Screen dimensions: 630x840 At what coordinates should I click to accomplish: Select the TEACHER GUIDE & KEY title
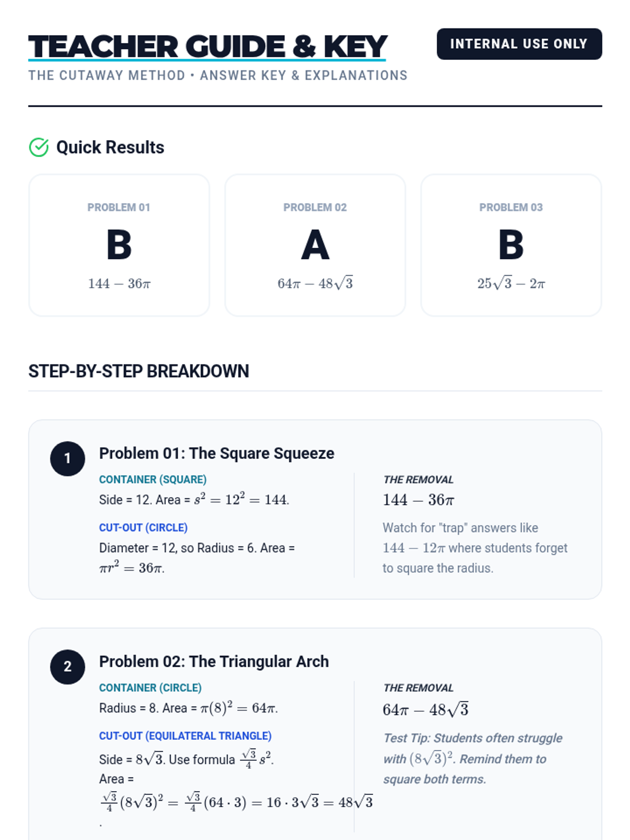(x=207, y=47)
